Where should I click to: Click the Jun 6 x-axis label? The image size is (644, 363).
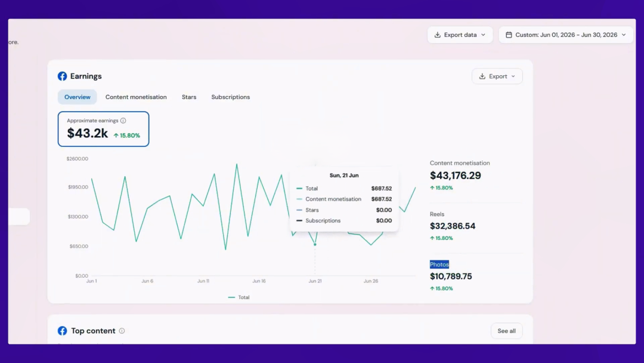point(147,281)
